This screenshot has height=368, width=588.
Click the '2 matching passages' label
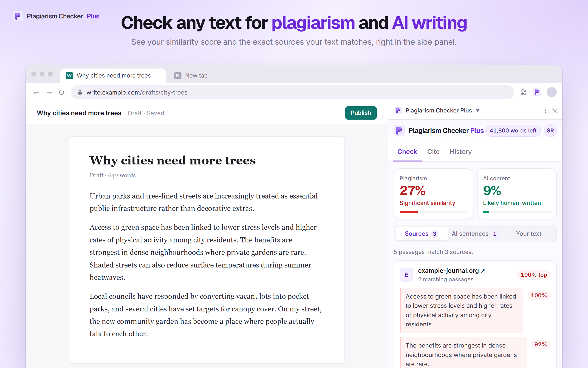coord(446,279)
